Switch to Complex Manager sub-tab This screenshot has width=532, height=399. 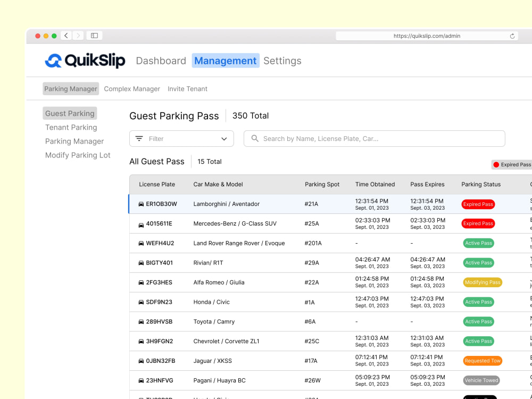coord(132,89)
